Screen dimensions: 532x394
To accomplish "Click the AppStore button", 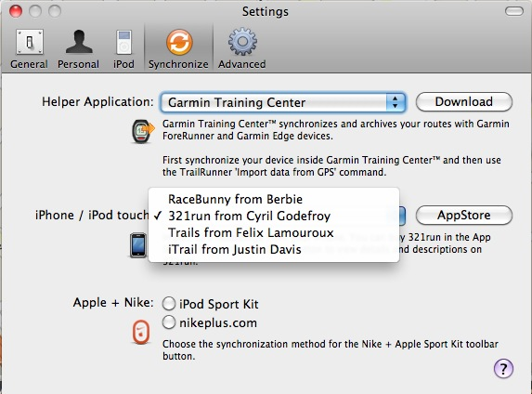I will [464, 215].
